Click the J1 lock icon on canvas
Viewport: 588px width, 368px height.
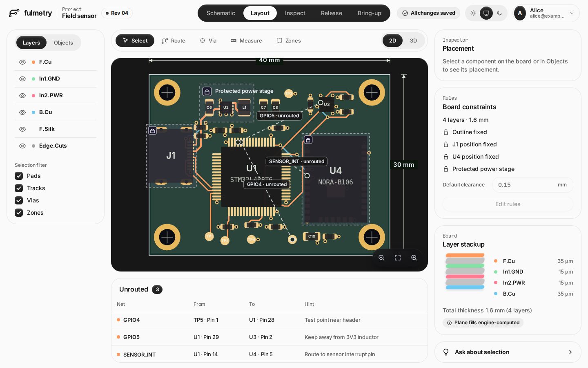point(152,131)
